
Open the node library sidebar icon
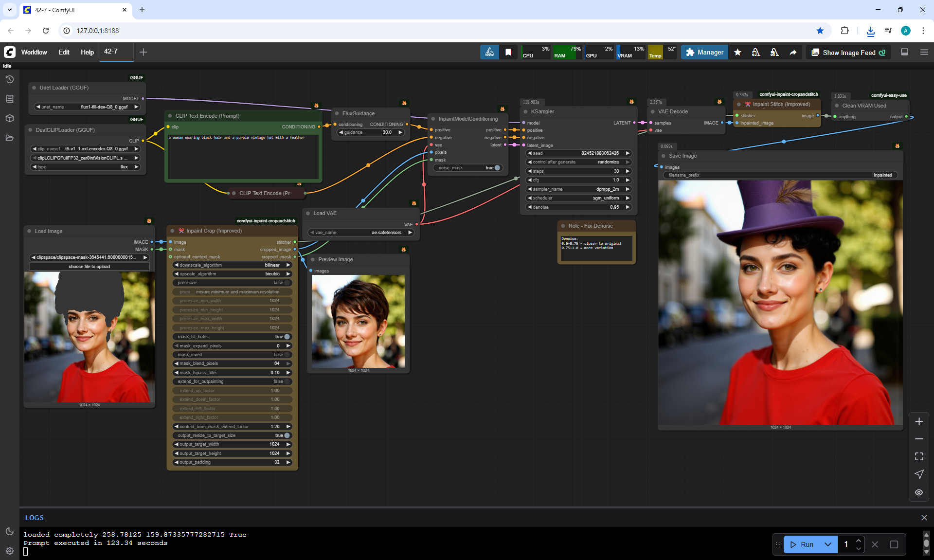click(x=9, y=99)
